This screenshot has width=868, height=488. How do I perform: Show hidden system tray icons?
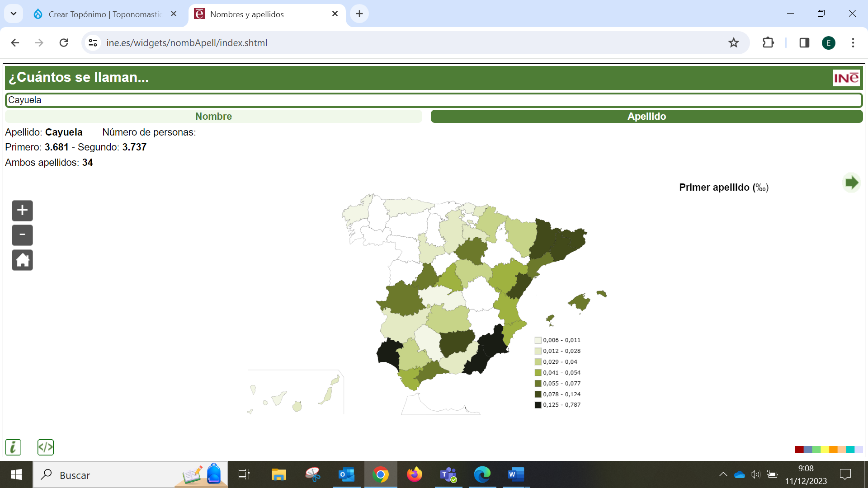click(x=723, y=474)
